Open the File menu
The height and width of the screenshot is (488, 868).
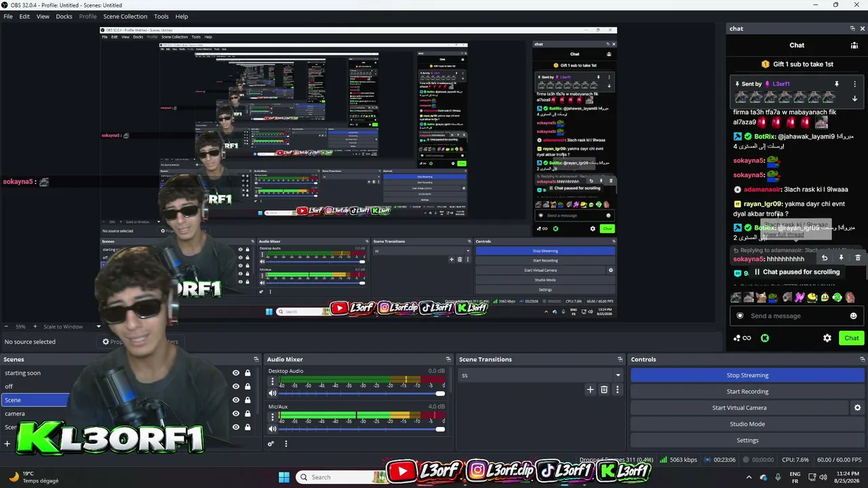coord(8,16)
